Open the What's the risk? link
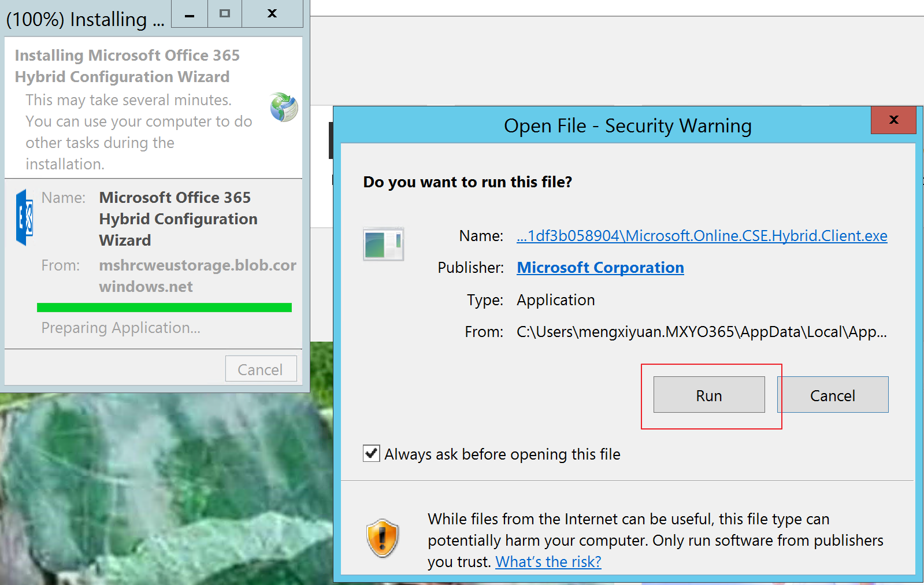924x585 pixels. click(548, 562)
